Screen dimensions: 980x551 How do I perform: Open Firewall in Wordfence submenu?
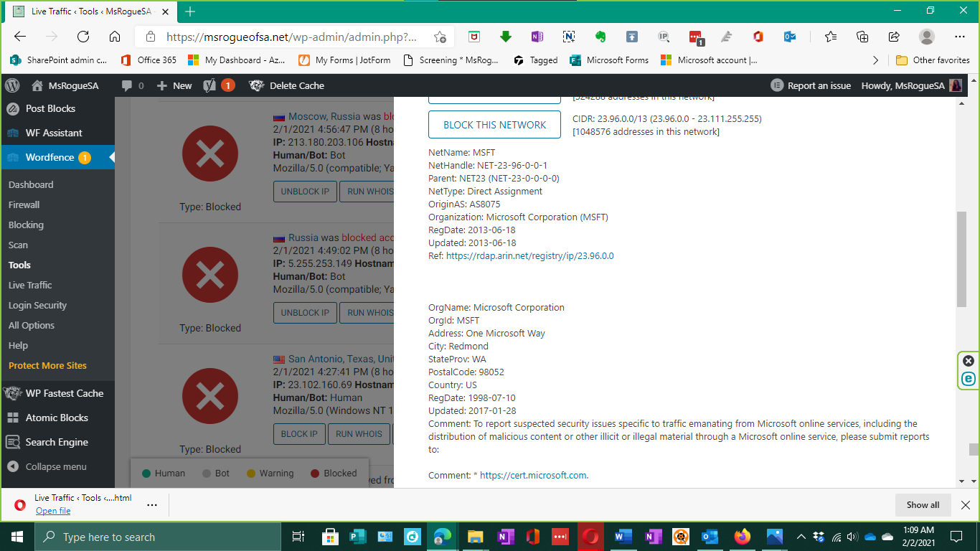24,204
